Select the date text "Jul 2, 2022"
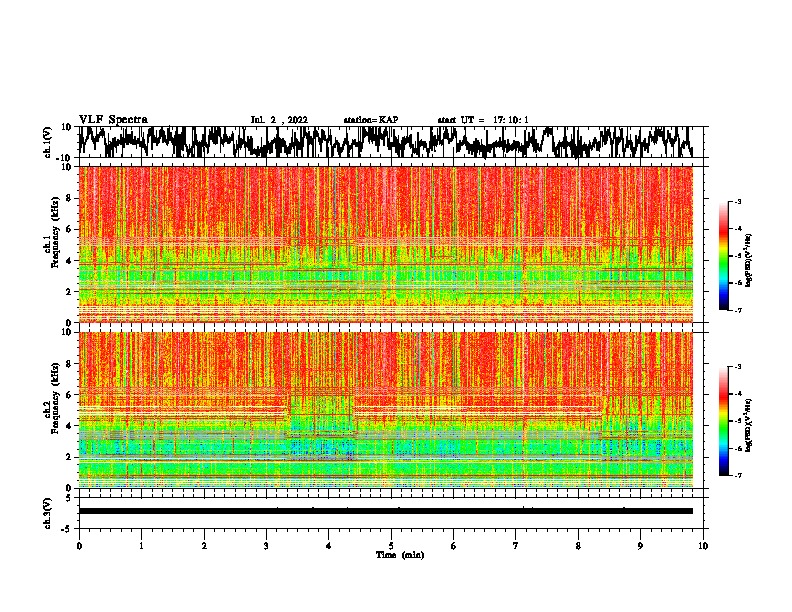 279,120
